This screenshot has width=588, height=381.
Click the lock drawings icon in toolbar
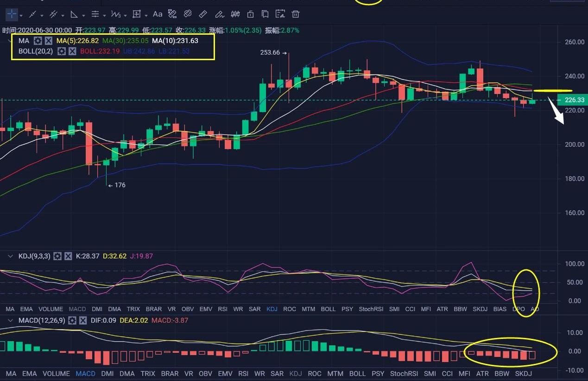(x=250, y=14)
